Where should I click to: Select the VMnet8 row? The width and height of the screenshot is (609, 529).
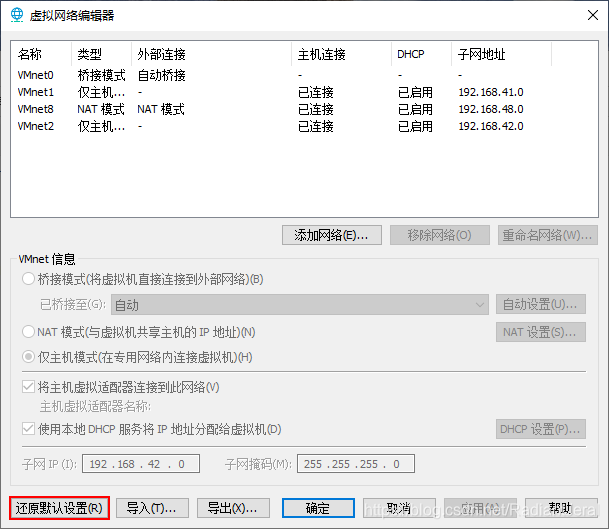(304, 109)
